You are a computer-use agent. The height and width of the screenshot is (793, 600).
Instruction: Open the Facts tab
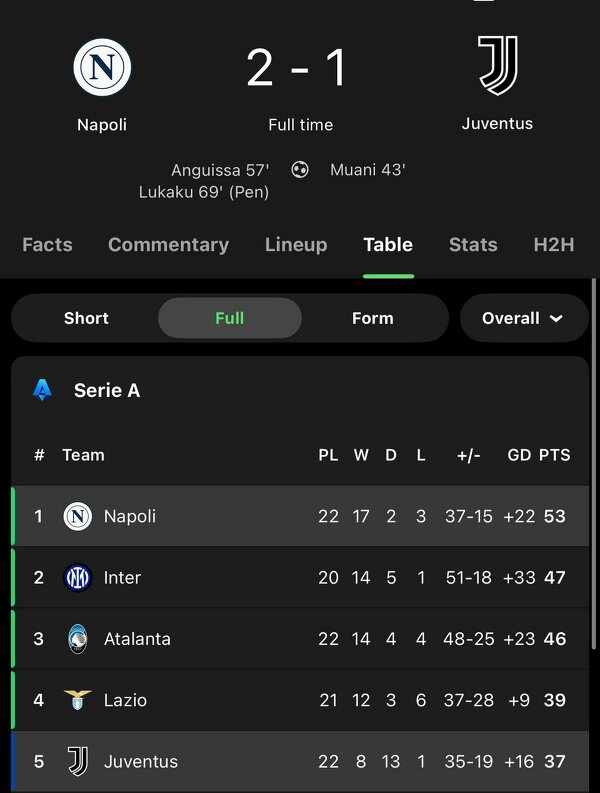point(48,245)
